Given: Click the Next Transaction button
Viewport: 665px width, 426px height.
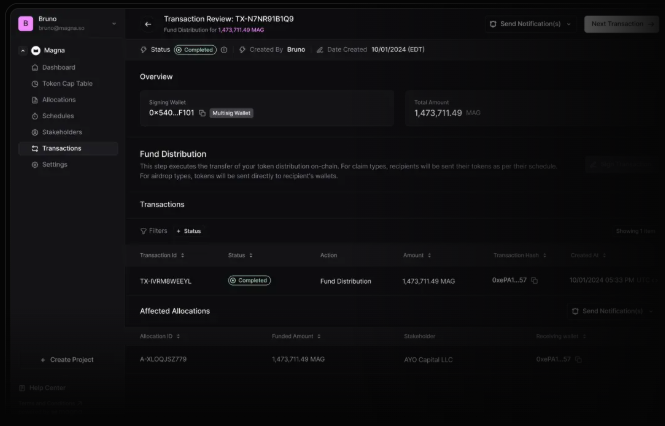Looking at the screenshot, I should [x=621, y=24].
